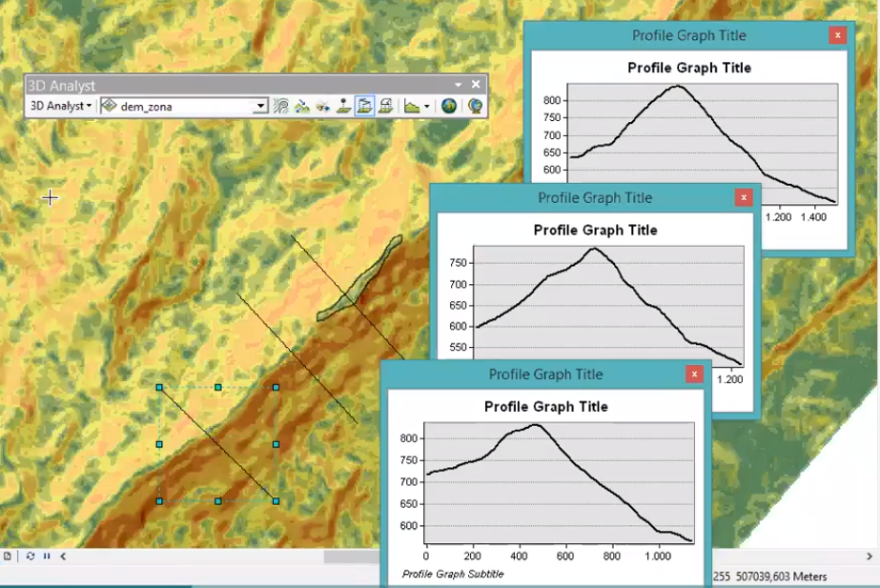
Task: Click the Interpolate Polygon tool
Action: pyautogui.click(x=385, y=107)
